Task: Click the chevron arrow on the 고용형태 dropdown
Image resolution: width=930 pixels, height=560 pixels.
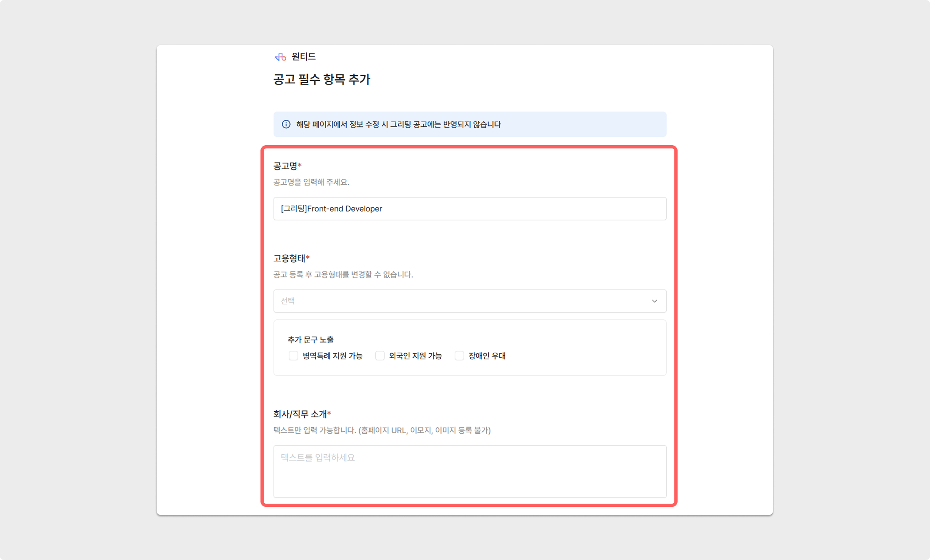Action: [654, 301]
